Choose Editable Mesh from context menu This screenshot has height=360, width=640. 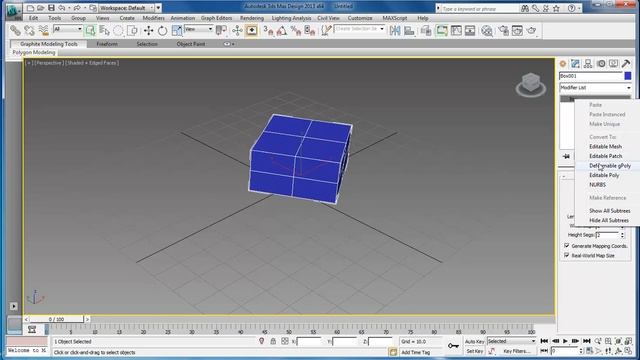[605, 147]
